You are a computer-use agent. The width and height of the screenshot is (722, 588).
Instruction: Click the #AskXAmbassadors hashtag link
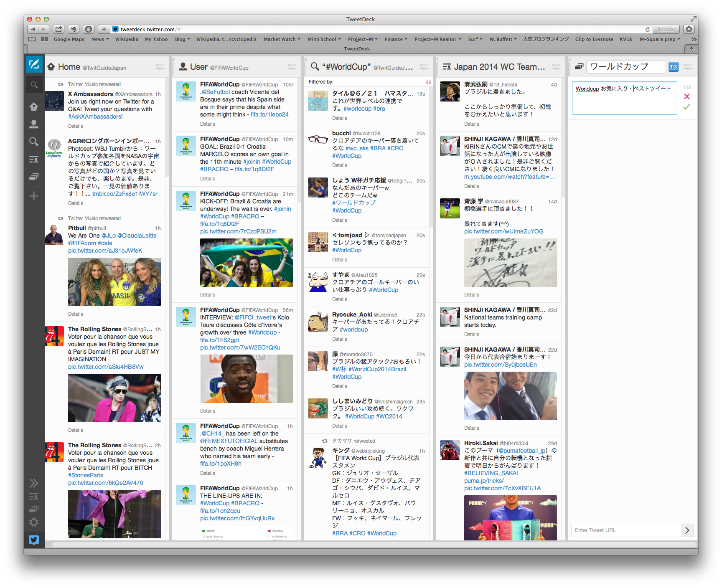click(95, 117)
